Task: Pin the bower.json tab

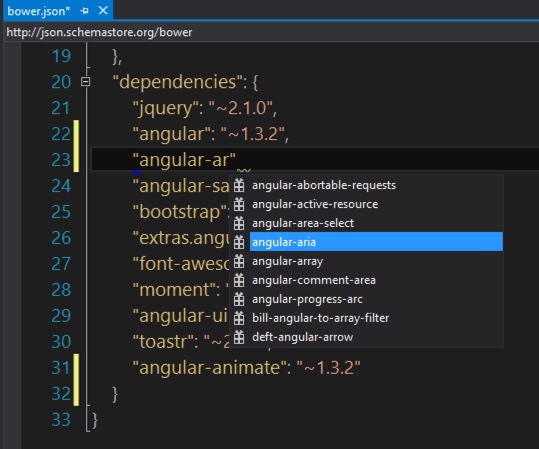Action: (85, 11)
